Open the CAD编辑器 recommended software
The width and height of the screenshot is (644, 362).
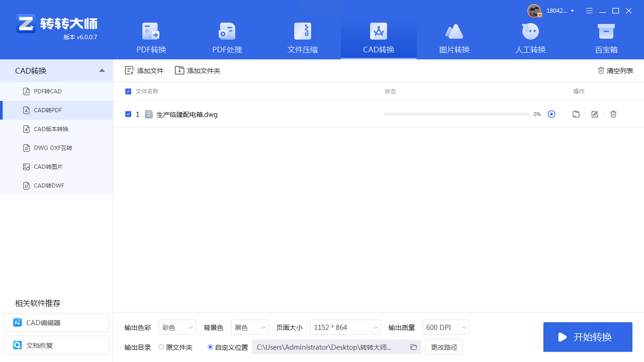(56, 323)
